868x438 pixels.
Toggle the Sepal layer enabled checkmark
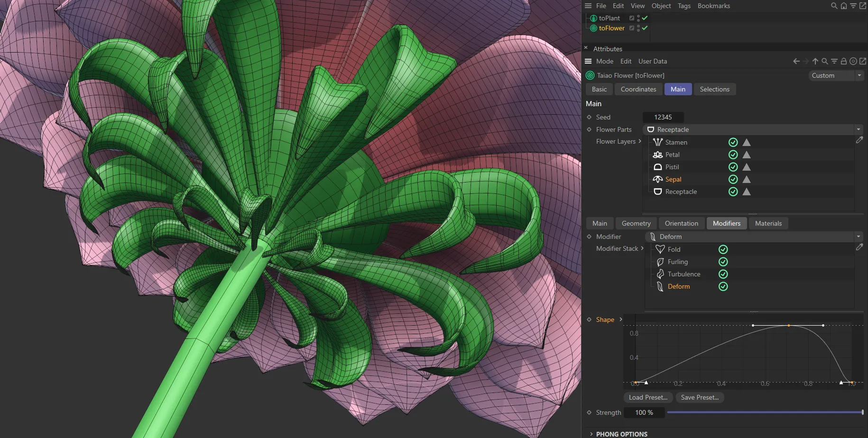click(733, 179)
